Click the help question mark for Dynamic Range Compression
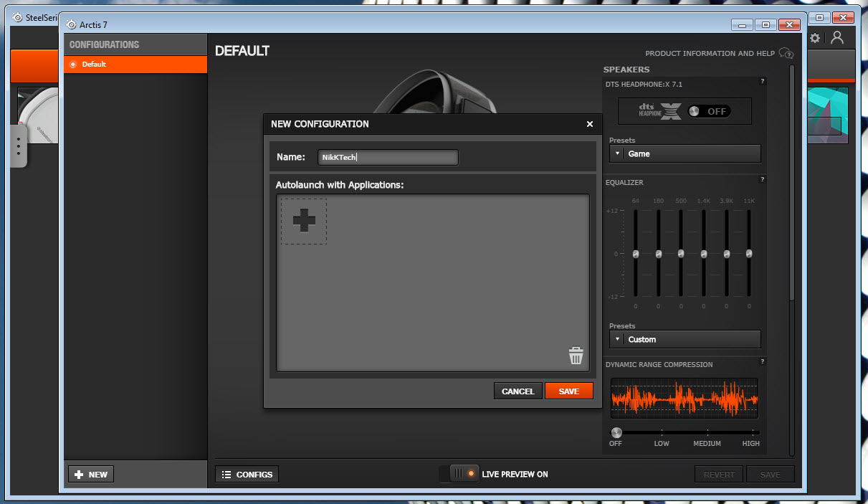This screenshot has width=868, height=504. click(x=762, y=361)
